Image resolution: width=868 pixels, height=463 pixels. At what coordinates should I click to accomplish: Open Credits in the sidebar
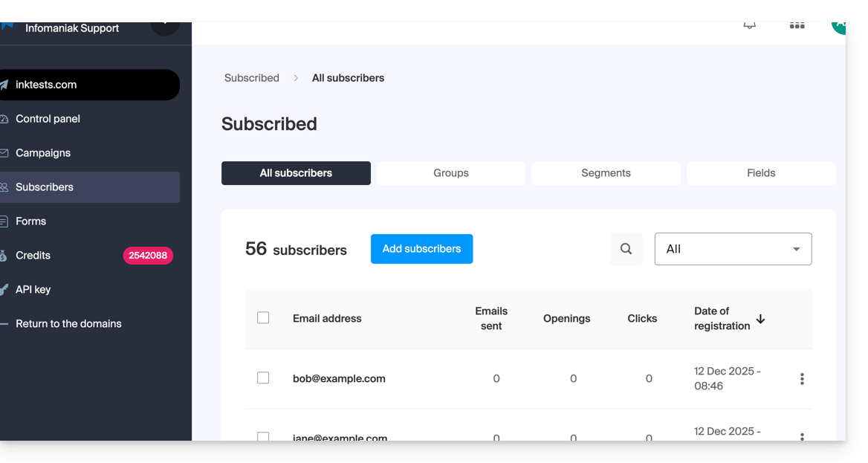click(x=33, y=256)
